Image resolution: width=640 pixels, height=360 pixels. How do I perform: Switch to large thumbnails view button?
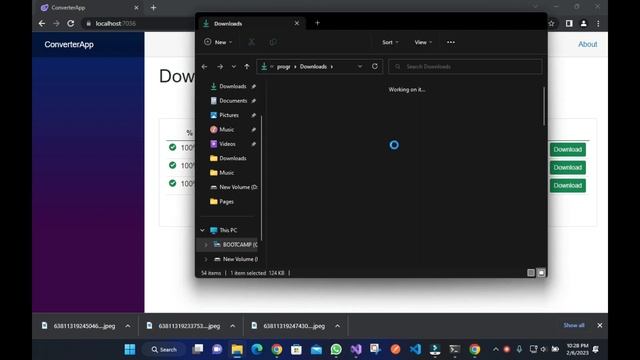tap(541, 273)
